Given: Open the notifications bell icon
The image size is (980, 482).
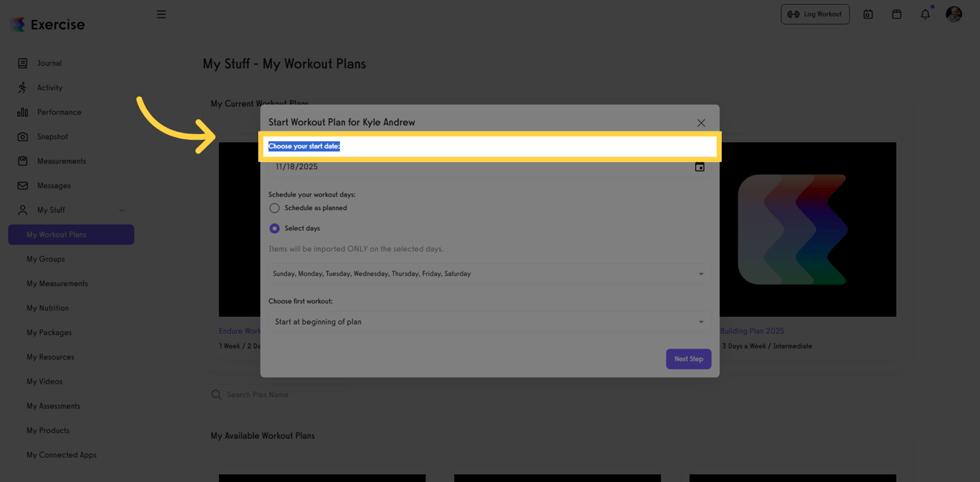Looking at the screenshot, I should [925, 14].
